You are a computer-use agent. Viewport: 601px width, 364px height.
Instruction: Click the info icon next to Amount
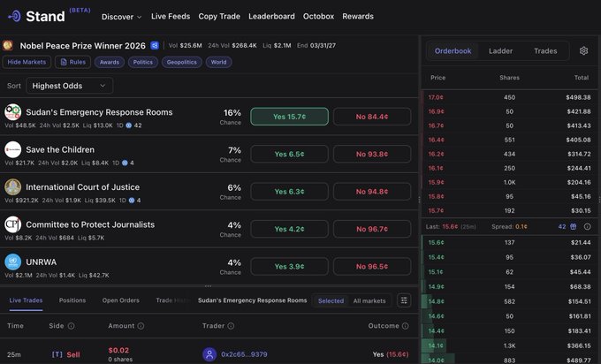click(x=141, y=326)
